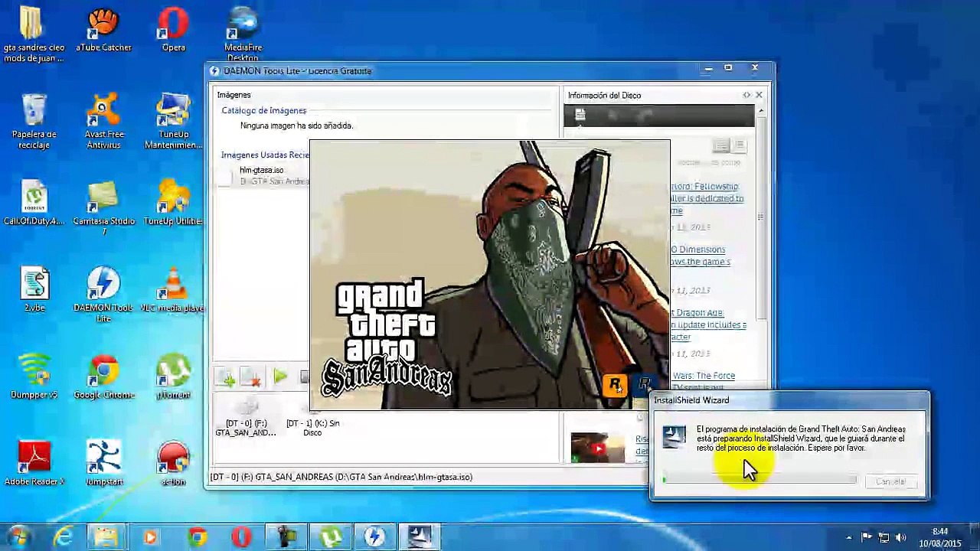Screen dimensions: 980x551
Task: Switch news list to compact list view icon
Action: coord(739,145)
